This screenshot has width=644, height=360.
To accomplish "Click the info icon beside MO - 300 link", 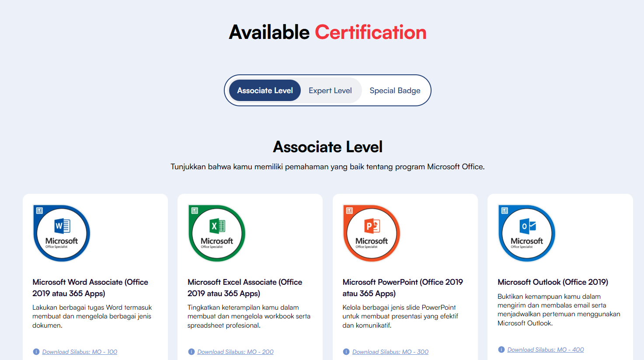I will (346, 352).
